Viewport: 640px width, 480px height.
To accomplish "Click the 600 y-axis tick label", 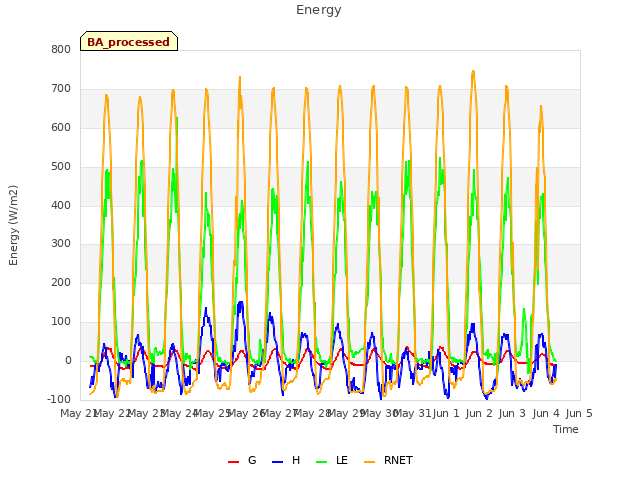I will click(61, 128).
